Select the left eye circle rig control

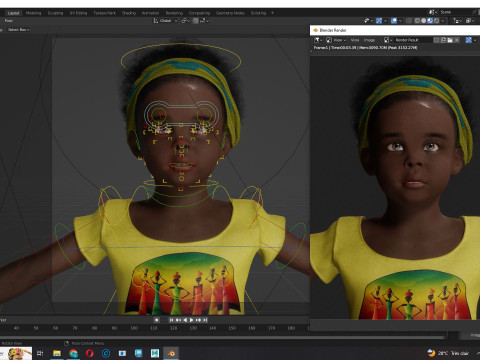[x=158, y=115]
